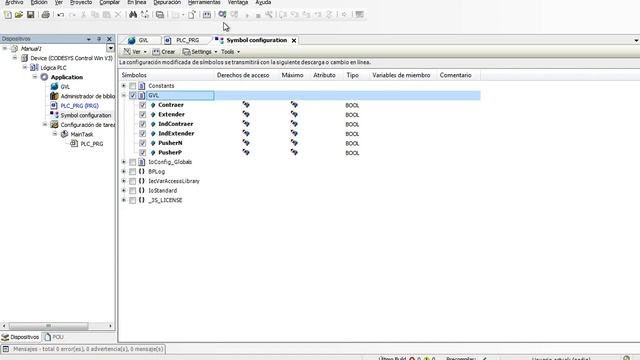The width and height of the screenshot is (640, 360).
Task: Click the Symbol configuration tree icon
Action: (x=54, y=115)
